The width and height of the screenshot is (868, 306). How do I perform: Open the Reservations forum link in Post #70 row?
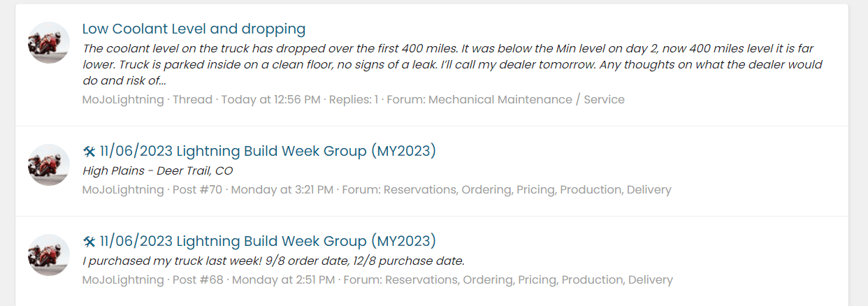(x=527, y=189)
